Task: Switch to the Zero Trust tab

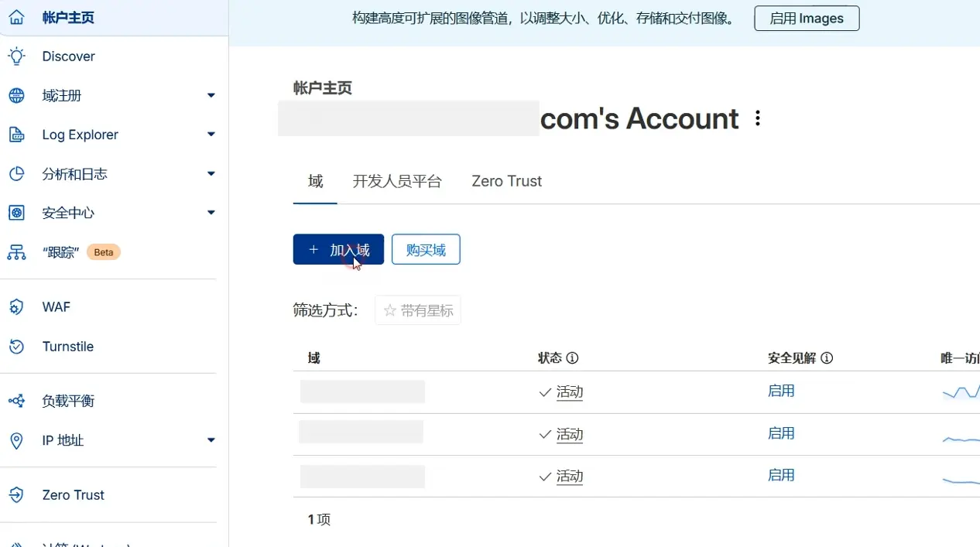Action: (507, 181)
